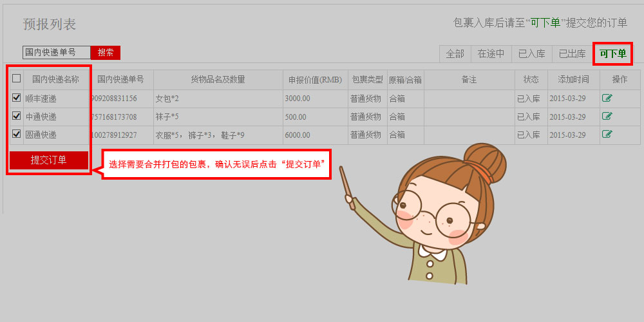Viewport: 644px width, 322px height.
Task: Click the 原箱/合箱 column header
Action: pyautogui.click(x=405, y=80)
